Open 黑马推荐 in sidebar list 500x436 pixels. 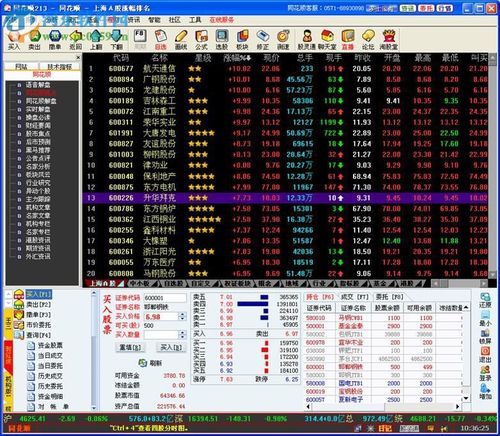38,150
